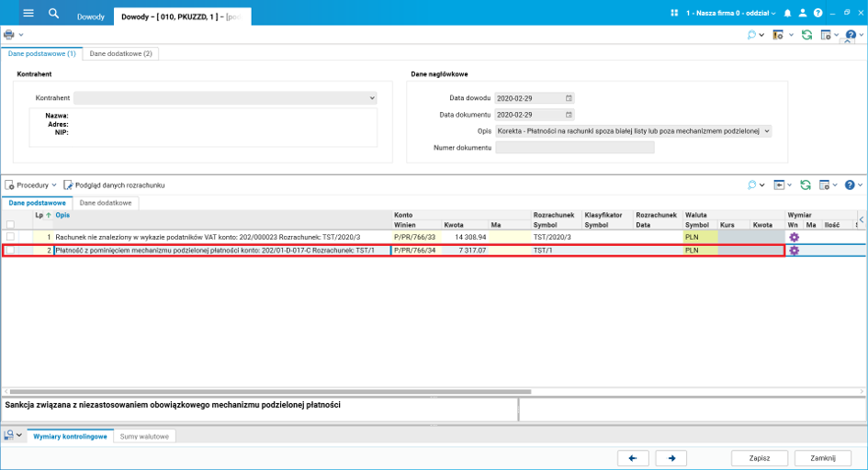Click refresh icon in lower grid toolbar
The width and height of the screenshot is (868, 470).
tap(806, 185)
